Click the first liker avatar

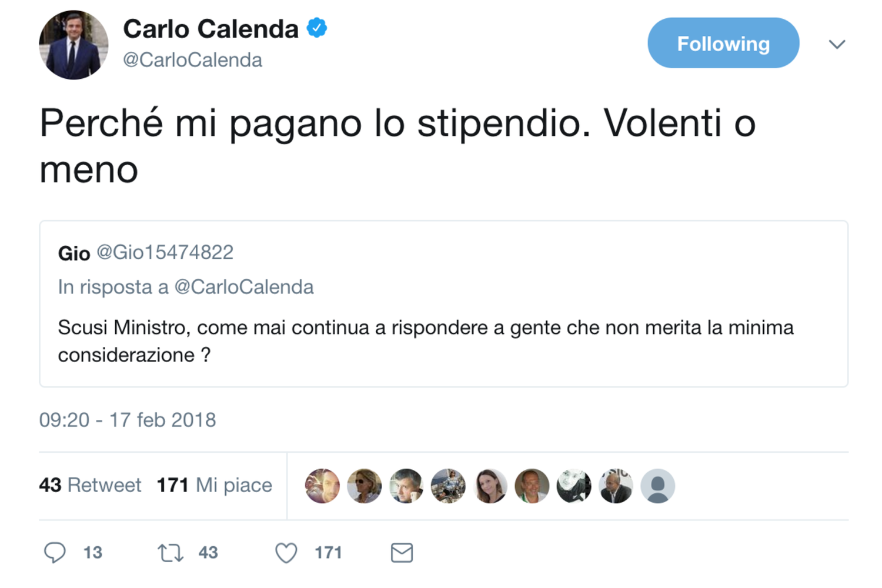coord(322,486)
